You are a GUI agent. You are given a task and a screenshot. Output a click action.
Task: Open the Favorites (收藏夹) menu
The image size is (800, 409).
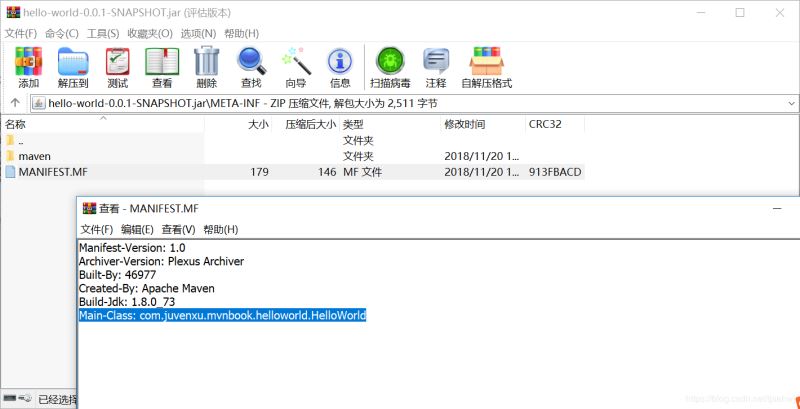150,34
